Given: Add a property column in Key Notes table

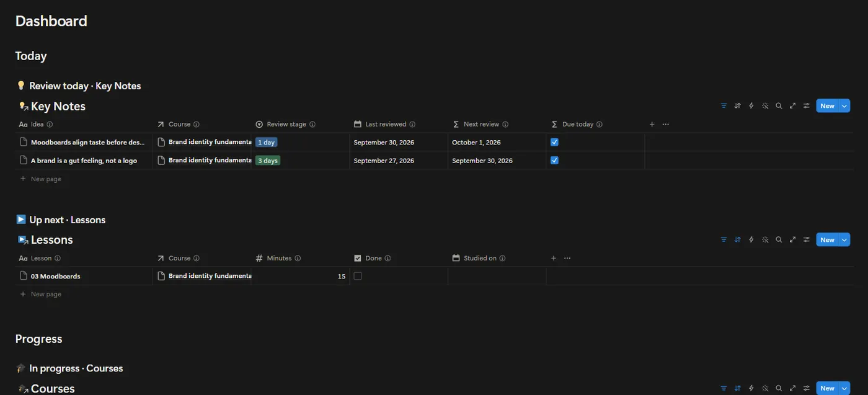Looking at the screenshot, I should 652,125.
